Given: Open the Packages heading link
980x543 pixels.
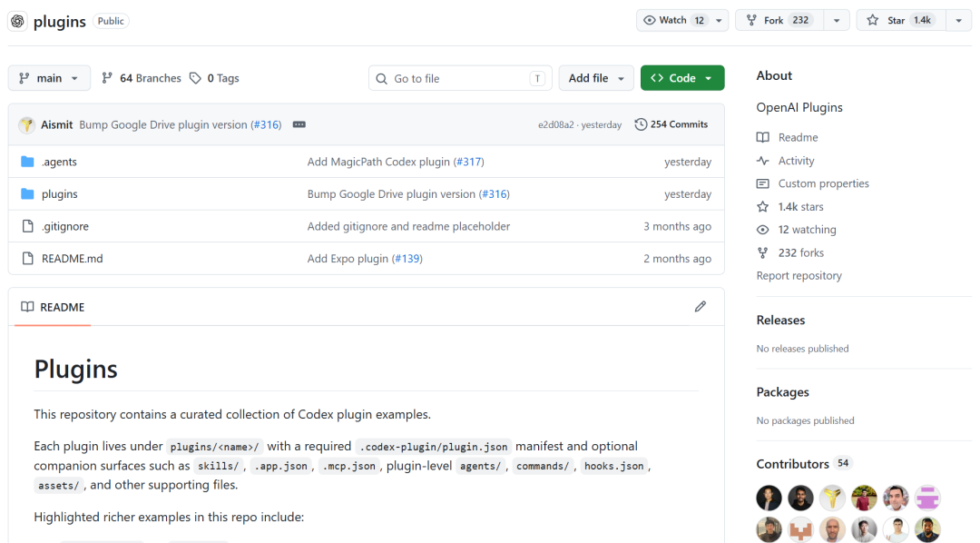Looking at the screenshot, I should [x=782, y=392].
